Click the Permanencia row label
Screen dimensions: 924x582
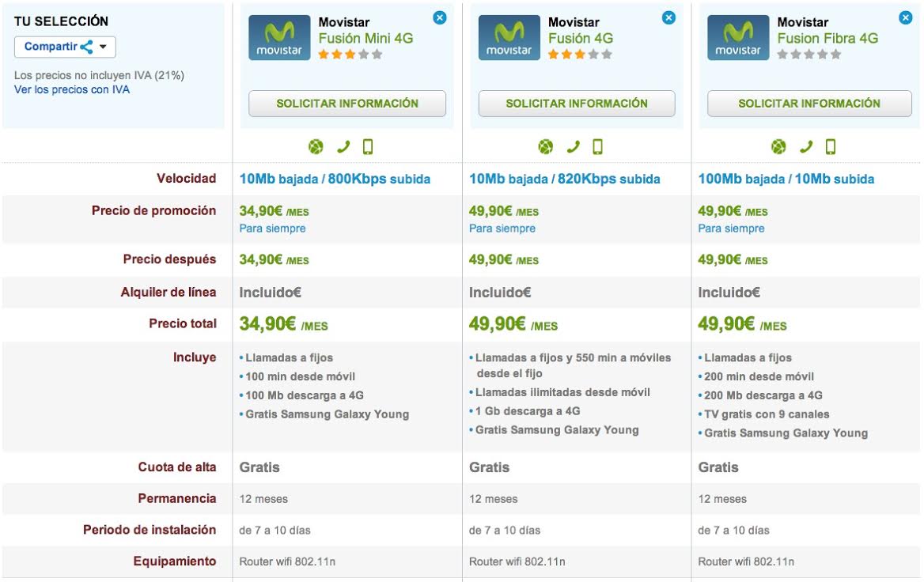click(176, 498)
